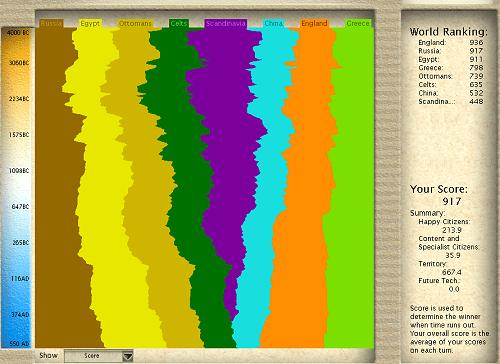The height and width of the screenshot is (364, 500).
Task: Click the 1000BC marker on timeline
Action: click(x=19, y=171)
